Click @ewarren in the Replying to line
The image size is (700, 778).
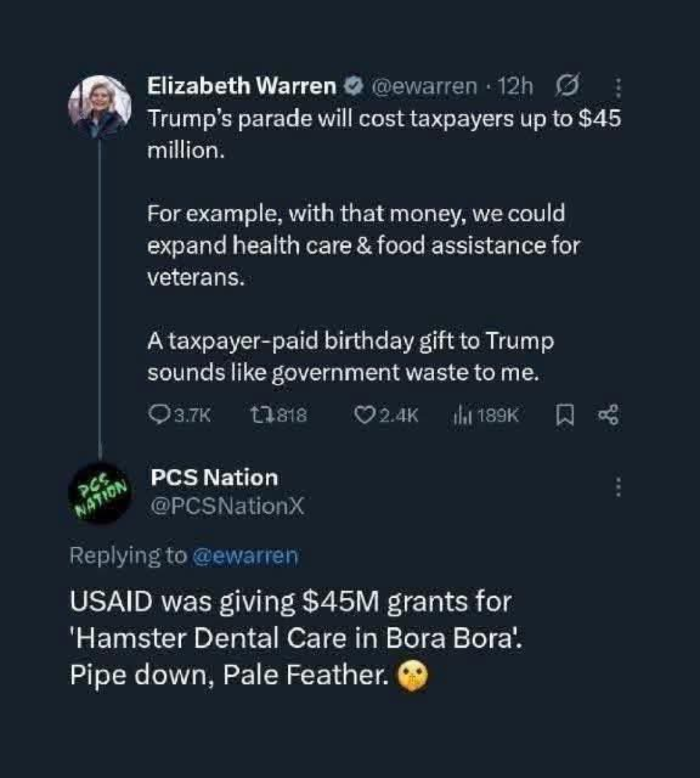coord(245,556)
